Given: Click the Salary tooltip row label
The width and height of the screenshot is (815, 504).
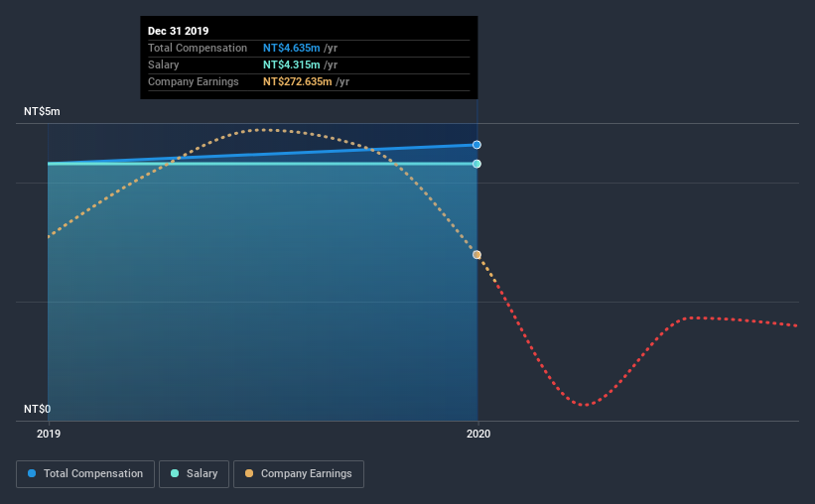Looking at the screenshot, I should (x=163, y=64).
